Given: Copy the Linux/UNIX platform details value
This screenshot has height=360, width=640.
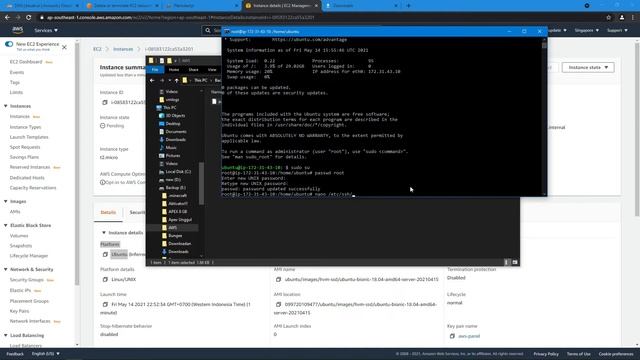Looking at the screenshot, I should click(105, 280).
